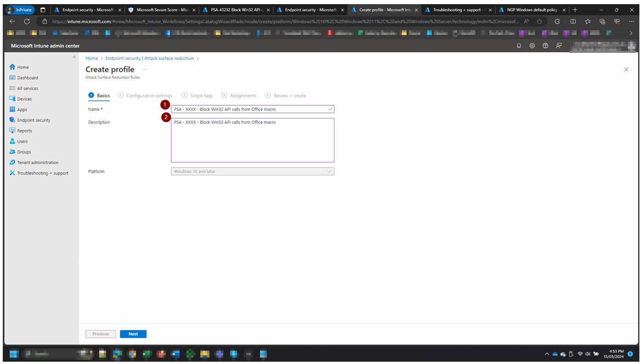
Task: Switch to the Microsoft Secure Score tab
Action: pyautogui.click(x=161, y=10)
